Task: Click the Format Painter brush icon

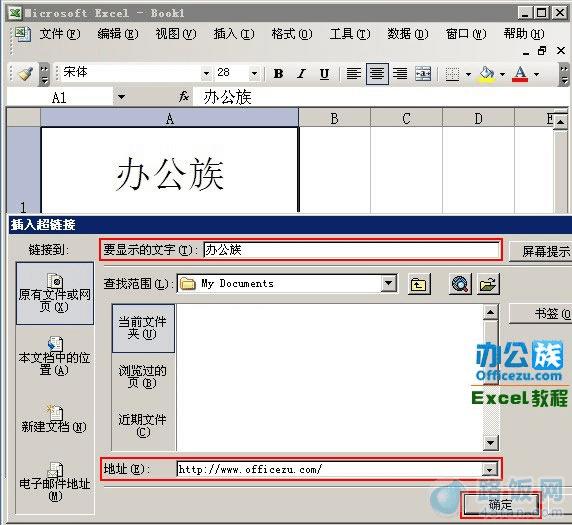Action: (26, 74)
